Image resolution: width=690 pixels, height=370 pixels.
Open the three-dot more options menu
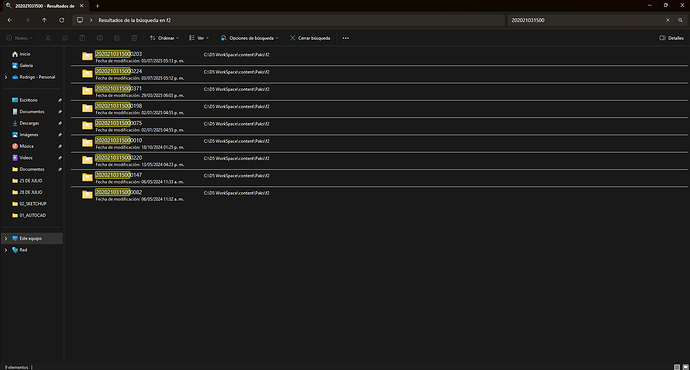346,38
